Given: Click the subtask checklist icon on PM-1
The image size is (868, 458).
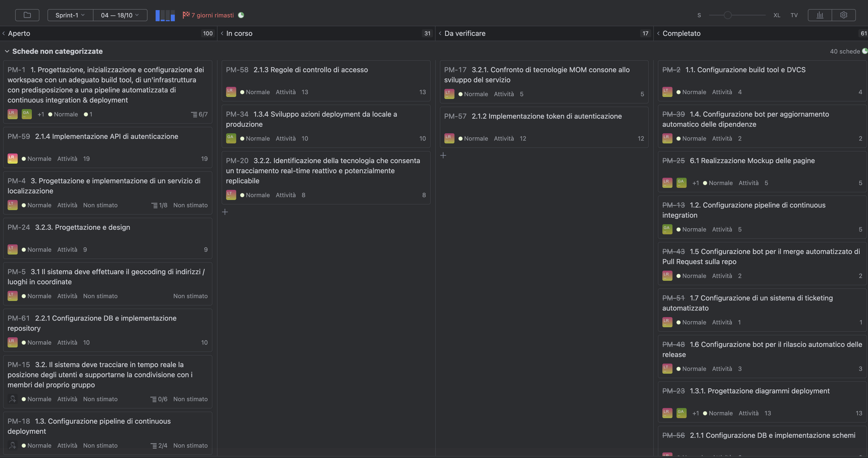Looking at the screenshot, I should 195,114.
